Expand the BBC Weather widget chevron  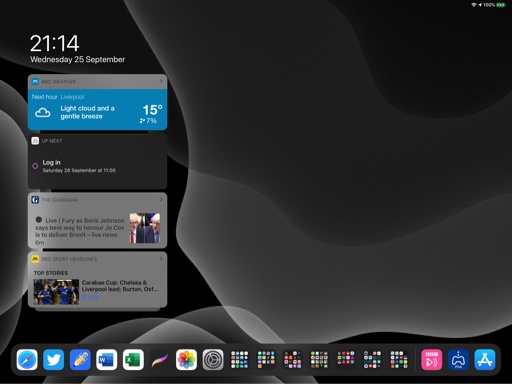[x=161, y=81]
